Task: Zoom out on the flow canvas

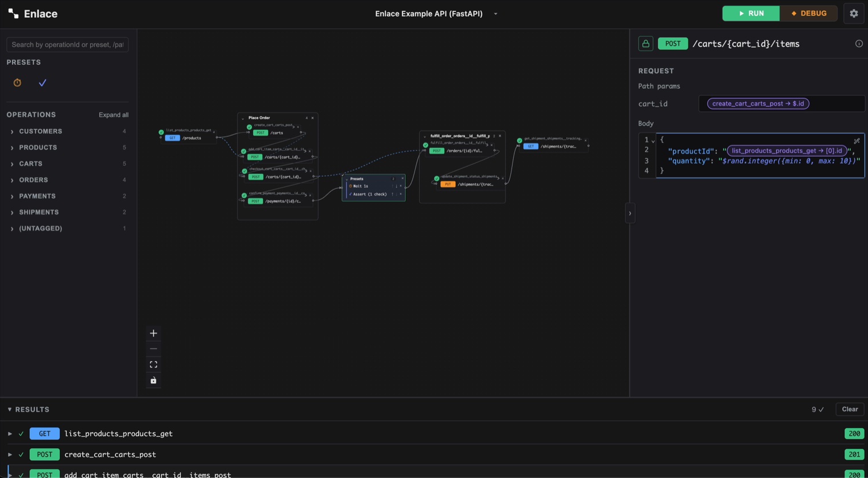Action: 153,349
